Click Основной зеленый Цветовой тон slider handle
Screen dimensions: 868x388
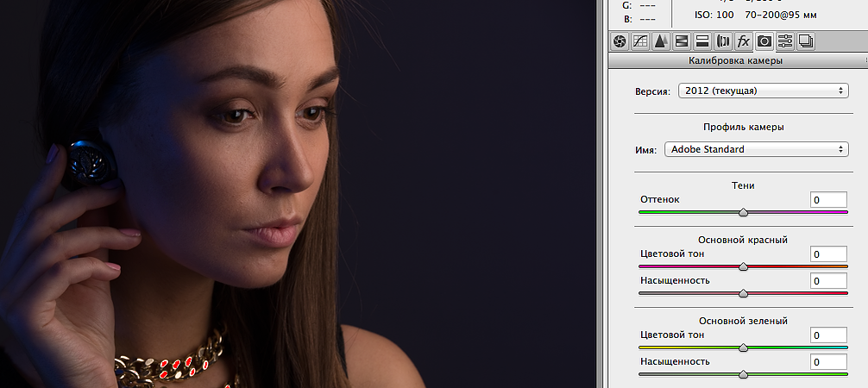click(744, 347)
